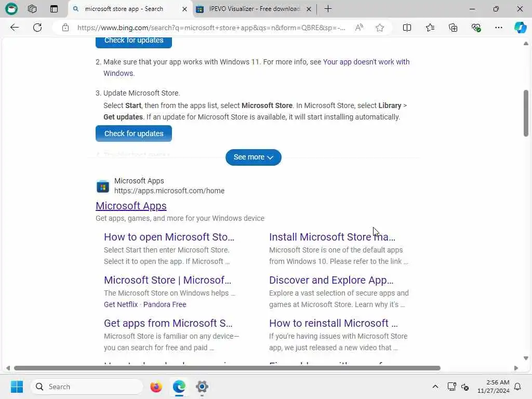Open the Workspaces icon in title bar

32,9
